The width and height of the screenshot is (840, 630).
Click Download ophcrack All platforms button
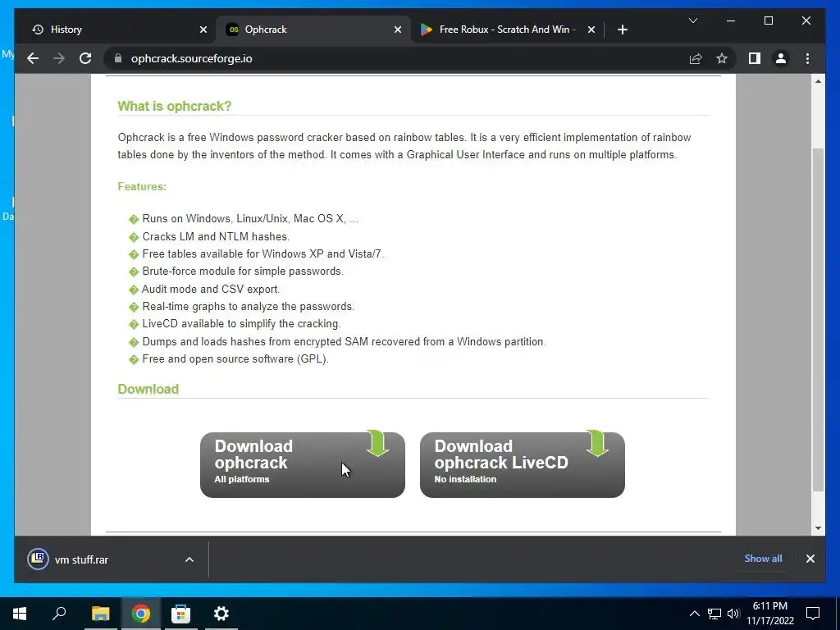coord(303,464)
